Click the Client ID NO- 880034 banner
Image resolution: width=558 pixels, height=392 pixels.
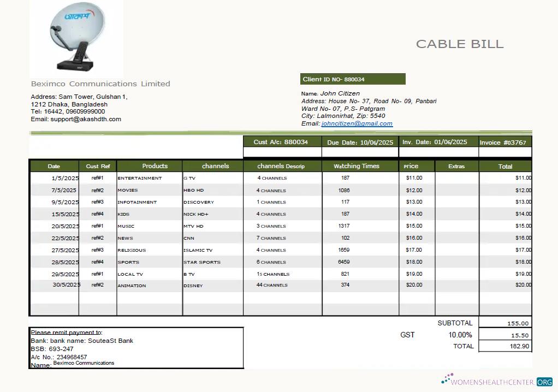[352, 79]
